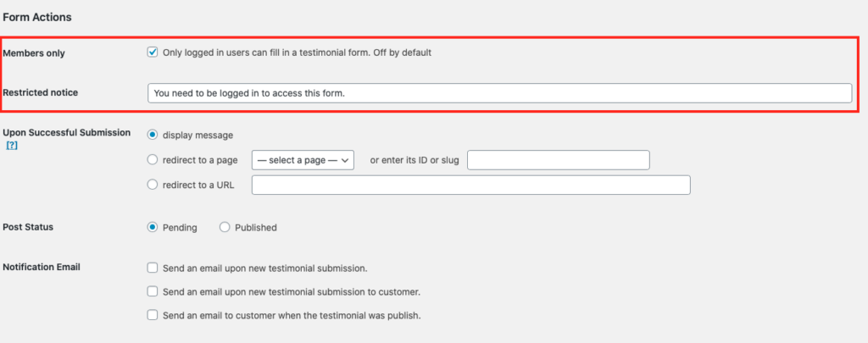Screen dimensions: 868x343
Task: Select the display message radio option
Action: (153, 135)
